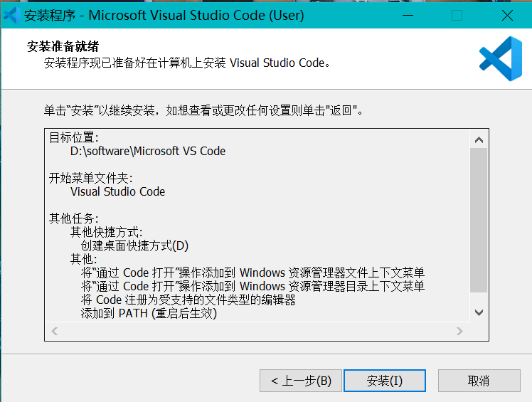Close the installer window
The height and width of the screenshot is (402, 532).
pos(507,15)
